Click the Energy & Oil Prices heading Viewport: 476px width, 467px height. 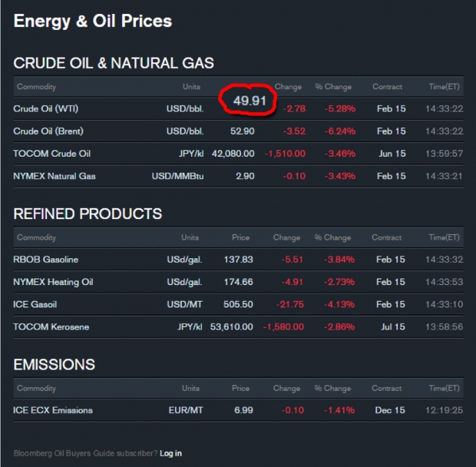[x=93, y=22]
